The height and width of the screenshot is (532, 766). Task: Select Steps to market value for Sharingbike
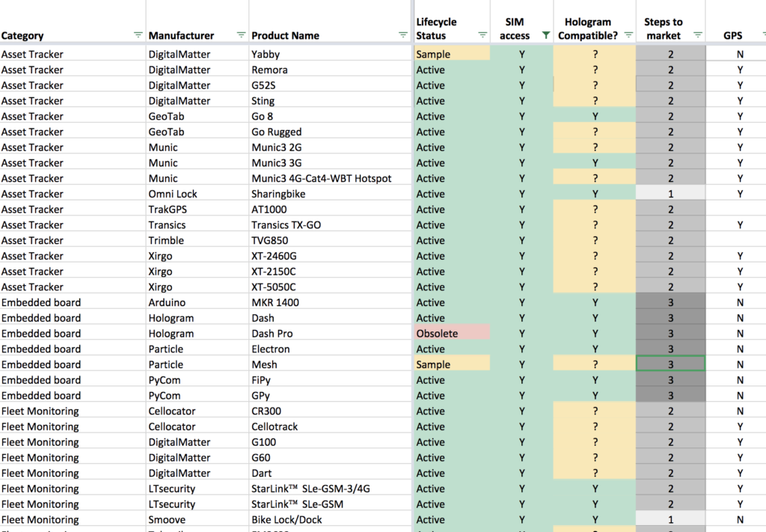671,194
